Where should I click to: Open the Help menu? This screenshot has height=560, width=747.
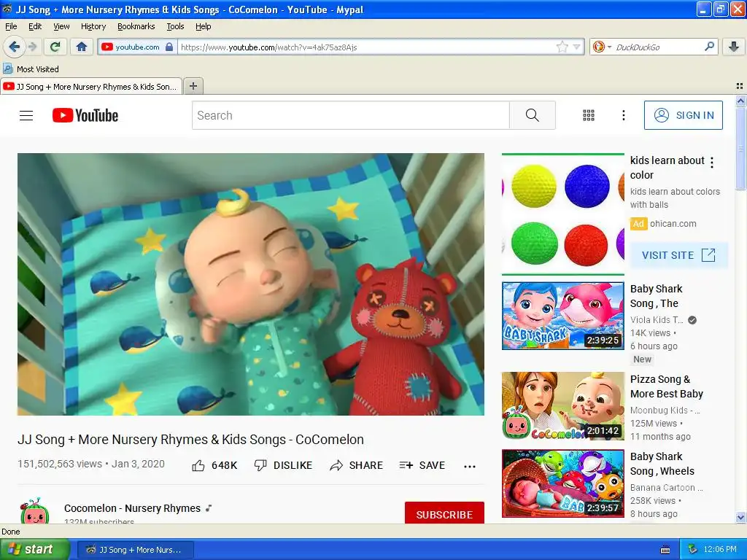[x=203, y=26]
